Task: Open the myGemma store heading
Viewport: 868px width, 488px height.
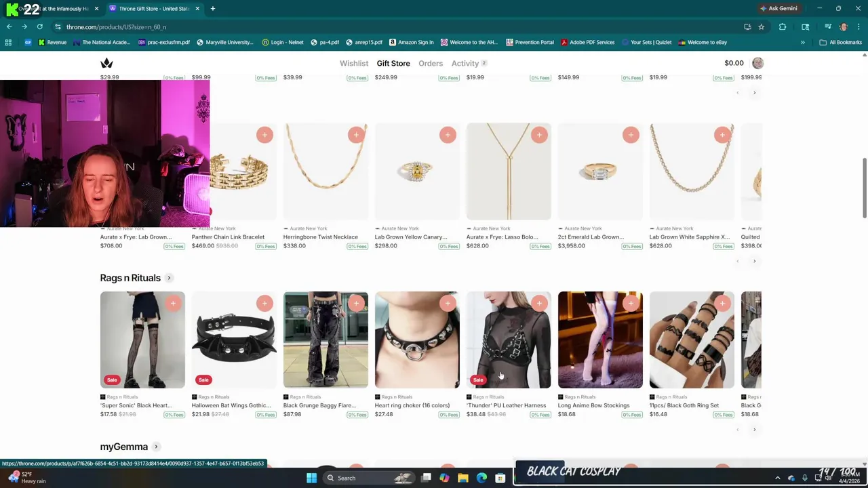Action: tap(124, 447)
